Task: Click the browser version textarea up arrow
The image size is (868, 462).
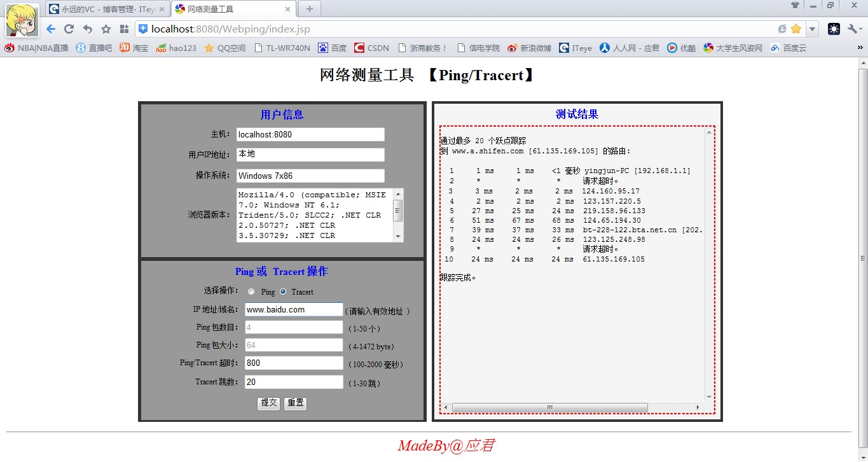Action: point(399,193)
